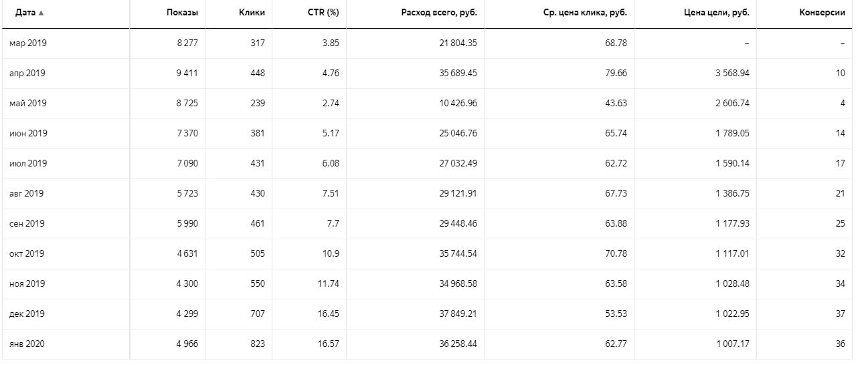868x365 pixels.
Task: Sort by Цена цели, руб. header
Action: point(717,13)
